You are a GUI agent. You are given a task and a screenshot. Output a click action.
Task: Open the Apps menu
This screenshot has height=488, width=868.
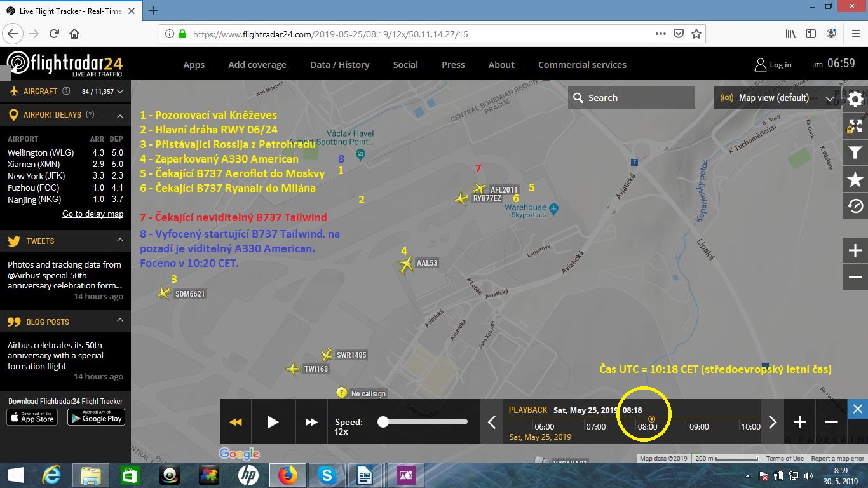(194, 65)
